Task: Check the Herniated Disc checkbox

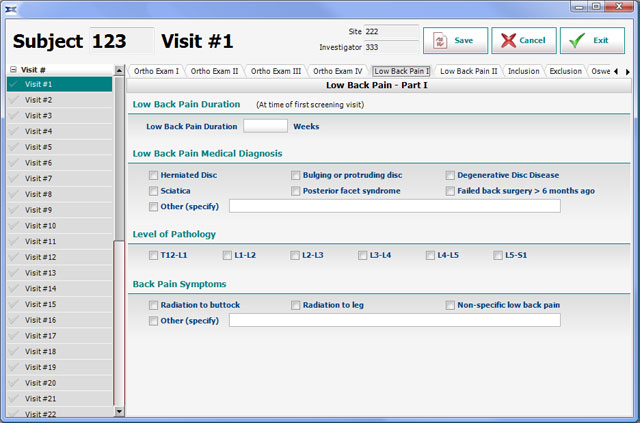Action: click(x=153, y=175)
